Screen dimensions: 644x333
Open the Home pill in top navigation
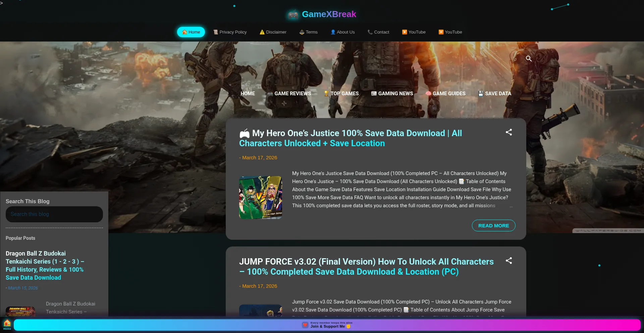pyautogui.click(x=191, y=32)
